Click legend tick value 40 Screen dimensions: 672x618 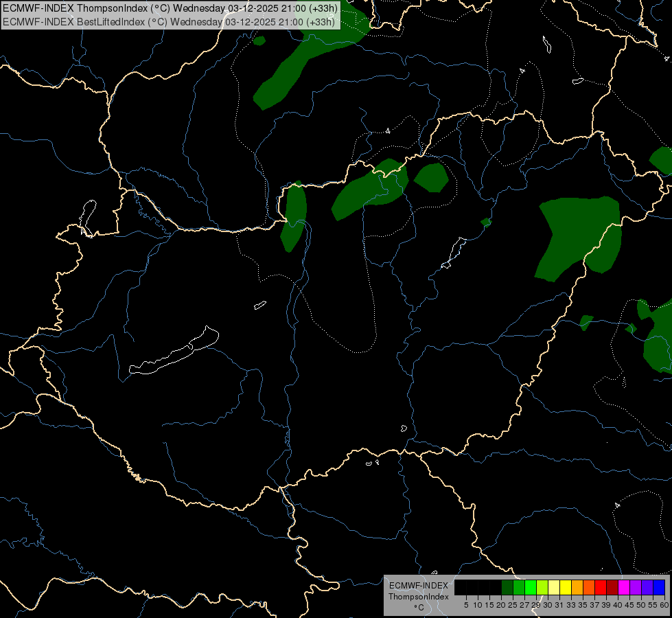point(618,605)
